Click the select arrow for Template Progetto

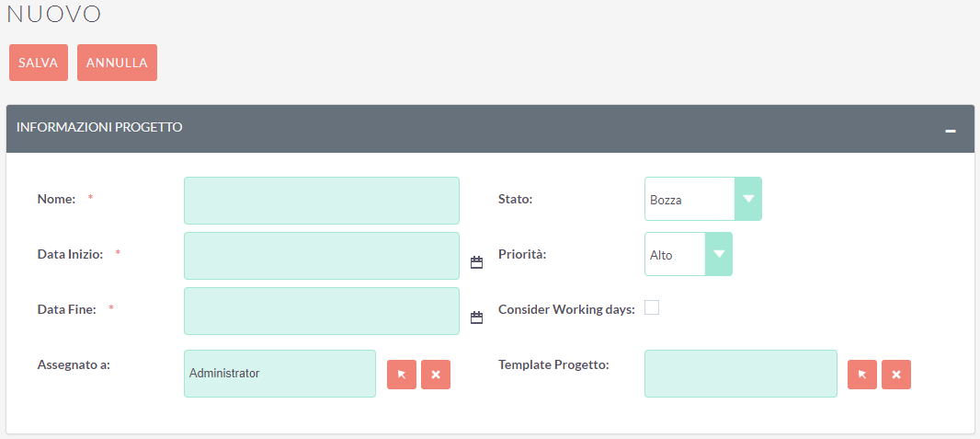pyautogui.click(x=862, y=375)
